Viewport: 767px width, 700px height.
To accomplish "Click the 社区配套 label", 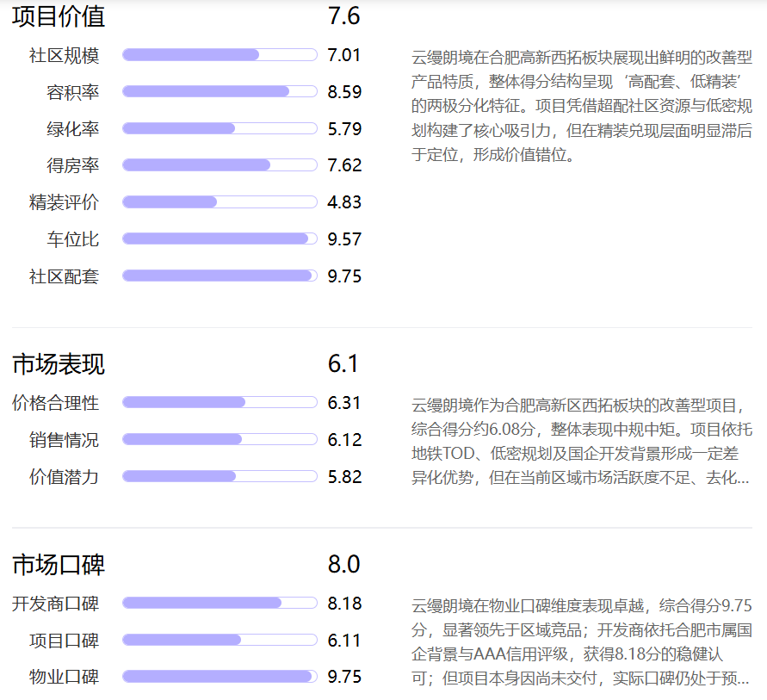I will [64, 276].
